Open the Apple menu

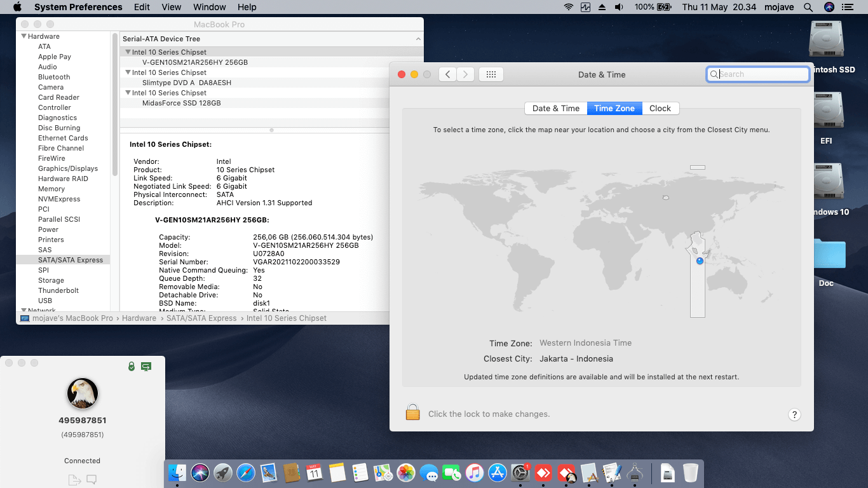(17, 7)
